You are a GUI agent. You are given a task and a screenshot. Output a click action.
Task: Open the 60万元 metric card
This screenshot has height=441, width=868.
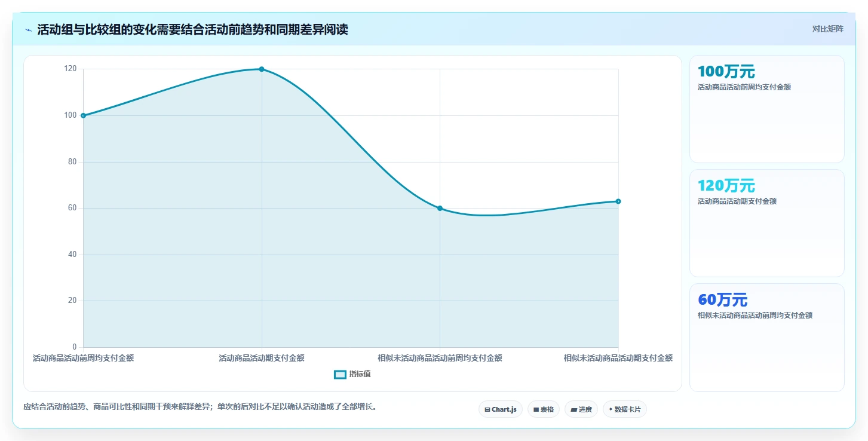tap(767, 338)
